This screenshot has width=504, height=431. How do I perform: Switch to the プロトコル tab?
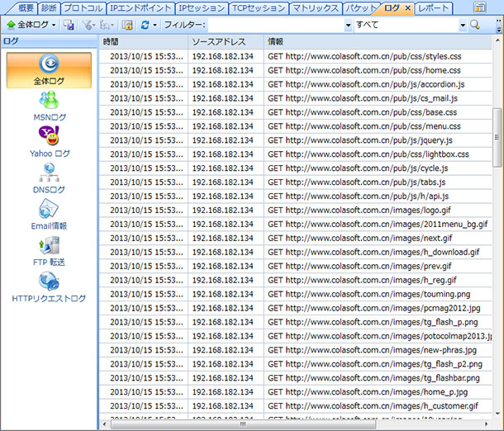[x=83, y=7]
